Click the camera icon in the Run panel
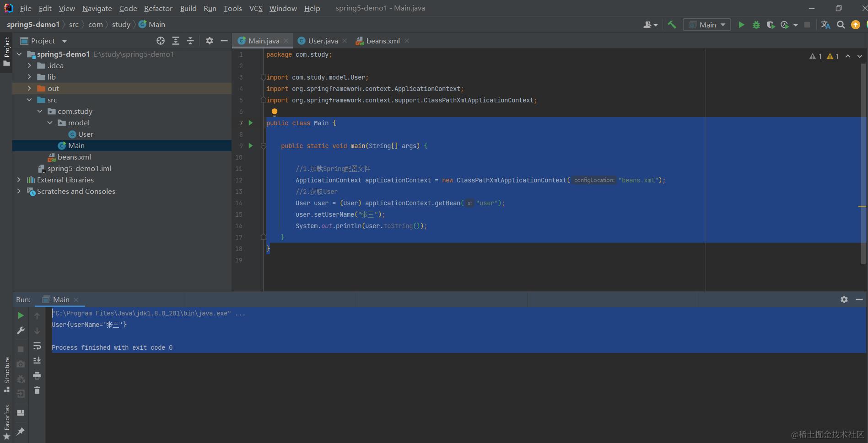This screenshot has height=443, width=868. pos(21,364)
